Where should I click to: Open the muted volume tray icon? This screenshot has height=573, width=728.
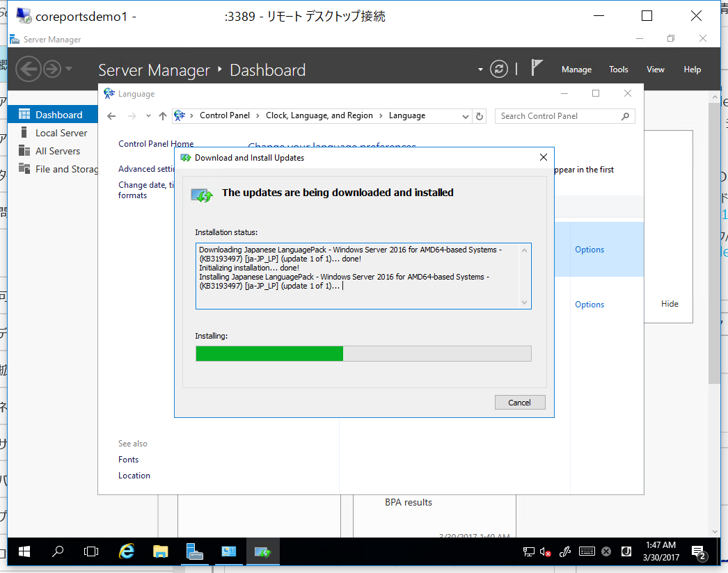point(546,551)
